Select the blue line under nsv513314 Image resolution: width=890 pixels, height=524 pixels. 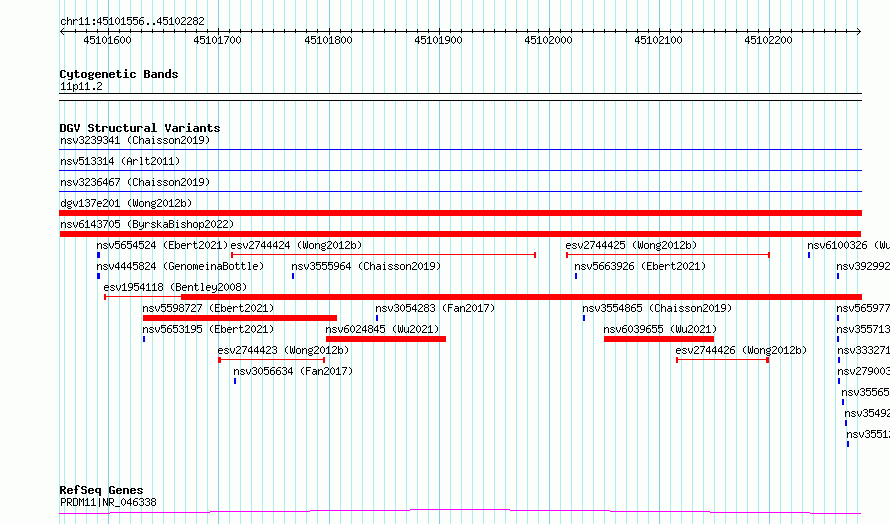(x=460, y=171)
